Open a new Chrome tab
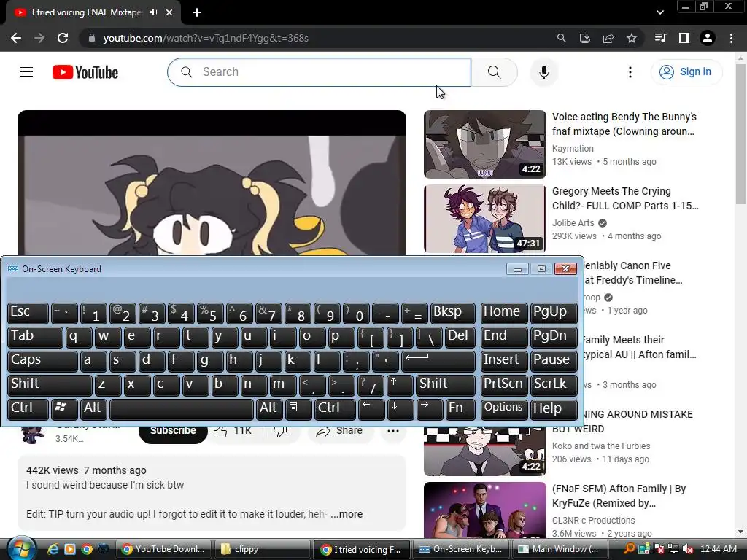This screenshot has height=560, width=747. [197, 12]
